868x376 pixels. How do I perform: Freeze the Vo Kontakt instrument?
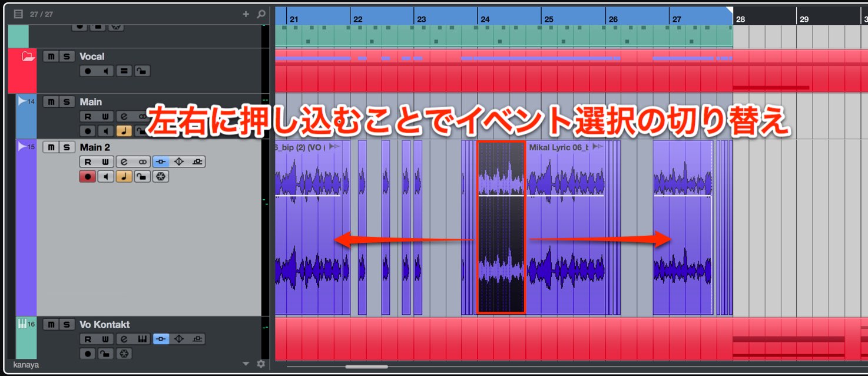(124, 354)
